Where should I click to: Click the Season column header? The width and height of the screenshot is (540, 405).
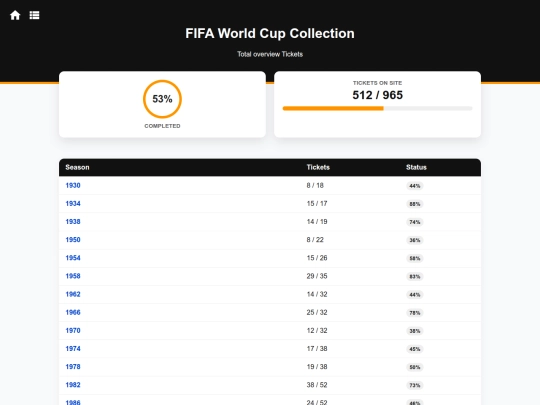pyautogui.click(x=77, y=167)
